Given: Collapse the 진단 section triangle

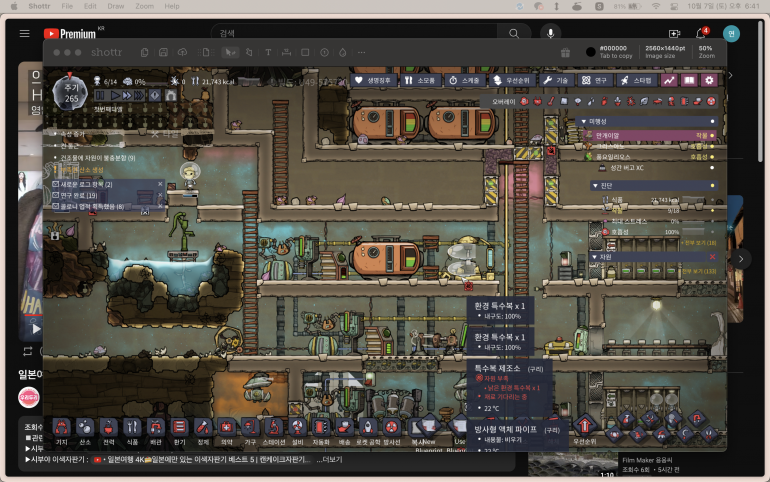Looking at the screenshot, I should pos(595,186).
